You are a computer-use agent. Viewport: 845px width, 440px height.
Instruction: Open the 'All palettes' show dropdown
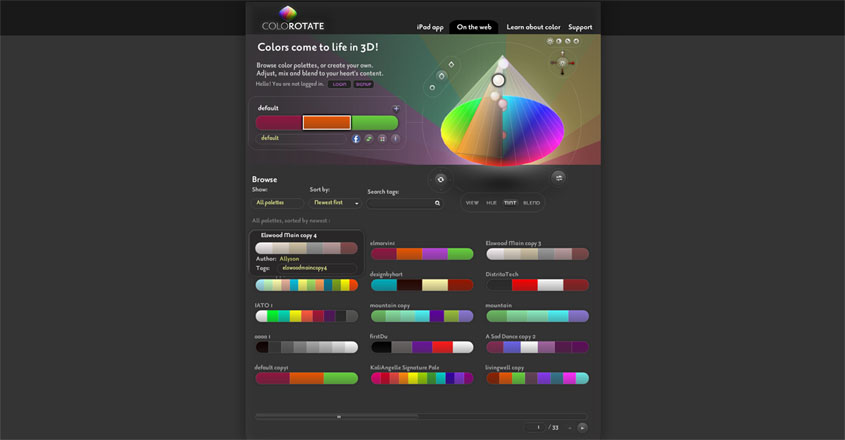point(278,203)
